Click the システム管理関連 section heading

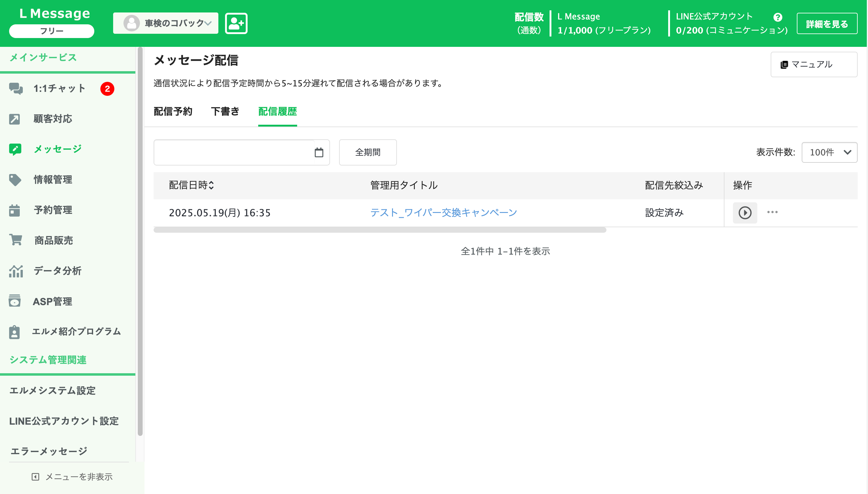point(48,360)
